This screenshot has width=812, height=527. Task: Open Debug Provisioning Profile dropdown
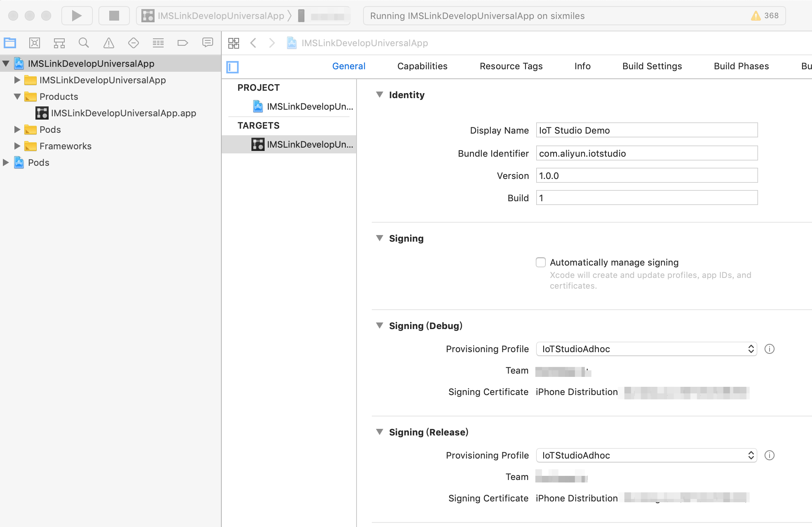pyautogui.click(x=646, y=349)
